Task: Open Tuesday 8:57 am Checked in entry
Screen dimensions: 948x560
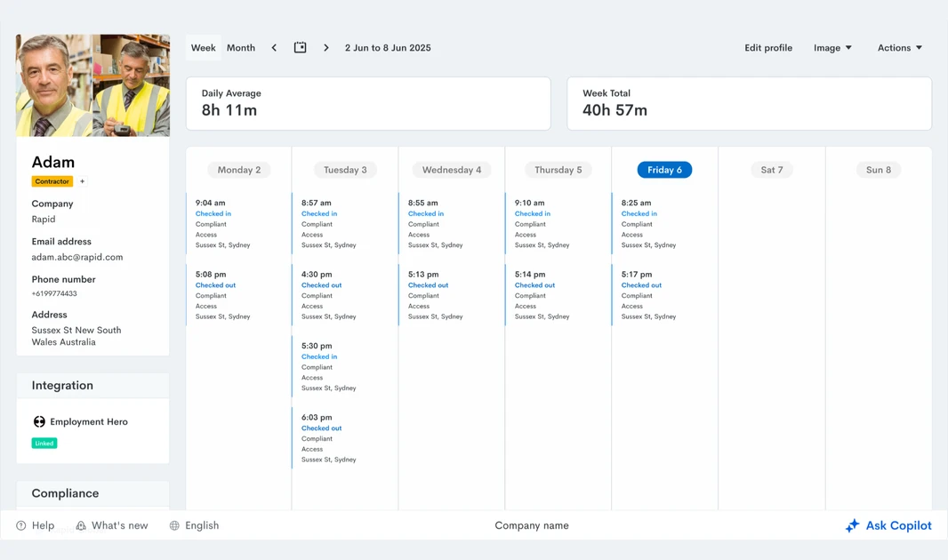Action: [345, 223]
